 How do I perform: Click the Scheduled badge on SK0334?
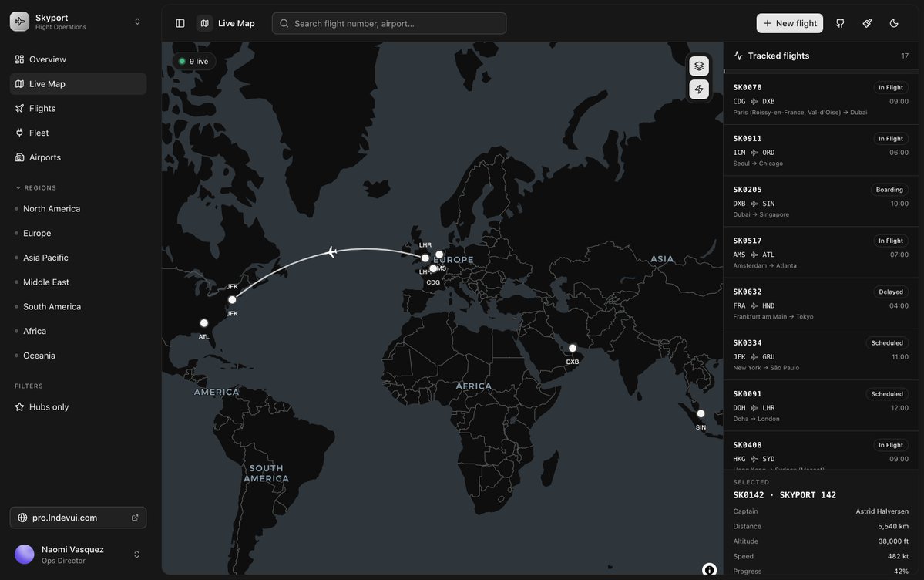[887, 342]
